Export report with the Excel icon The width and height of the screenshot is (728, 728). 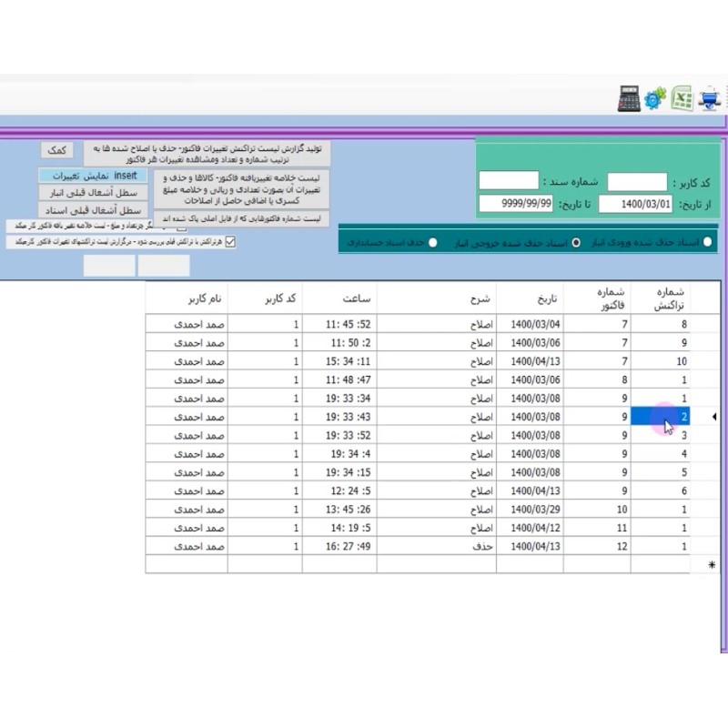pyautogui.click(x=683, y=99)
